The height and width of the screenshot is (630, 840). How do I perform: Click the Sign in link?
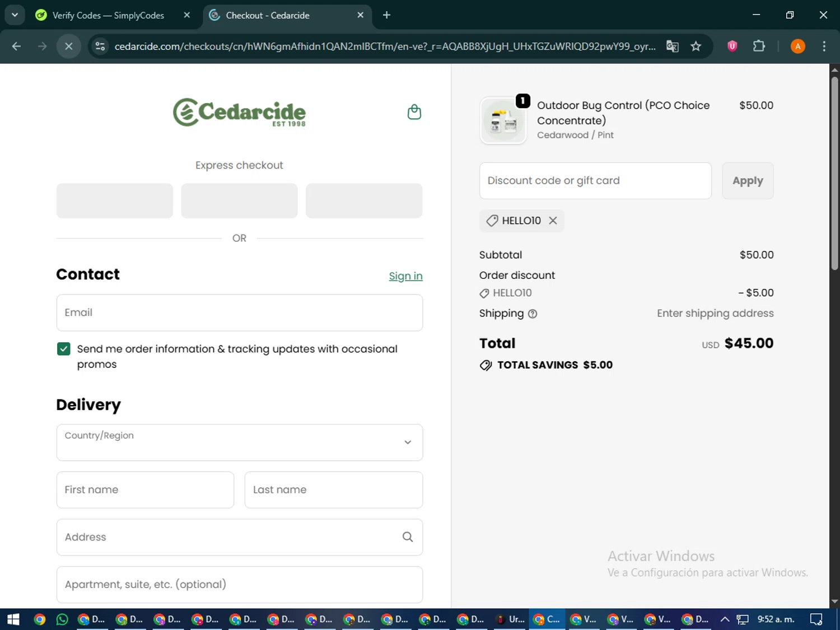[405, 276]
